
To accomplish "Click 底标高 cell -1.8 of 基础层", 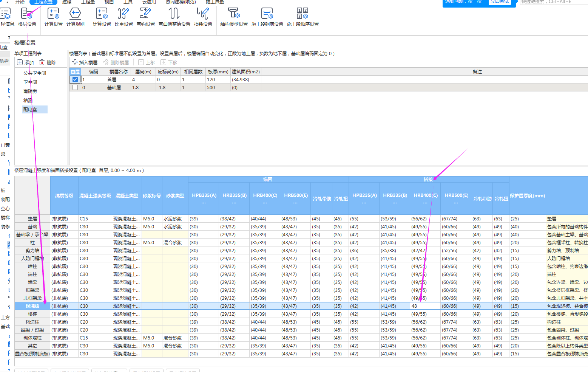I will [168, 88].
